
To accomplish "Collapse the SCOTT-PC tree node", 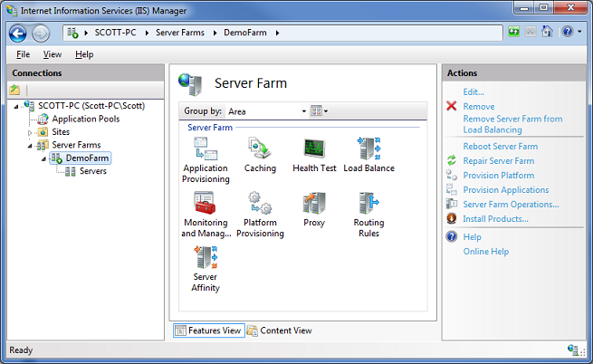I will tap(16, 107).
